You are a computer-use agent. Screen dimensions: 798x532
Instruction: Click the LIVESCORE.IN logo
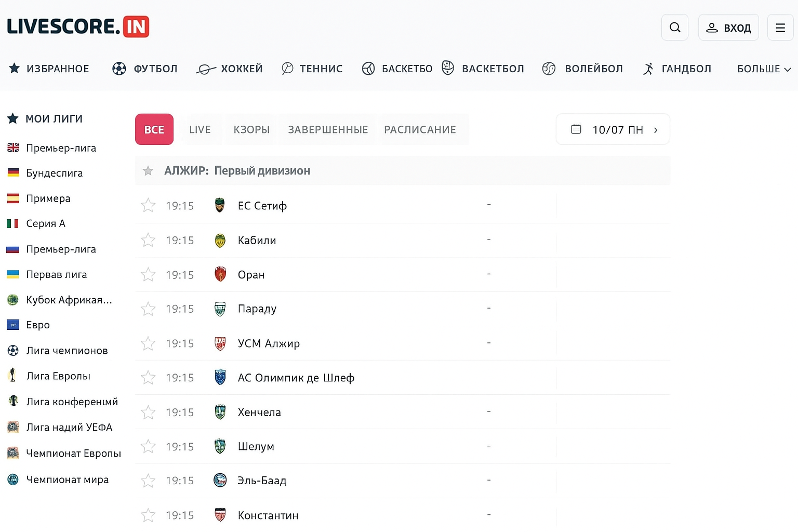click(x=77, y=26)
